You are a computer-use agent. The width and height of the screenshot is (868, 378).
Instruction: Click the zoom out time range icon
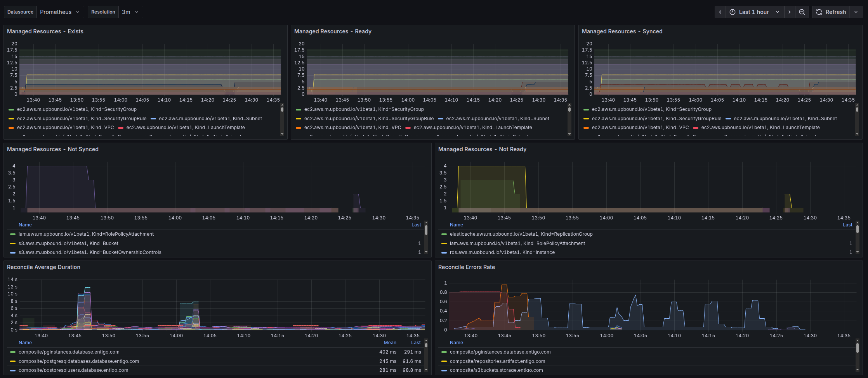pyautogui.click(x=802, y=12)
